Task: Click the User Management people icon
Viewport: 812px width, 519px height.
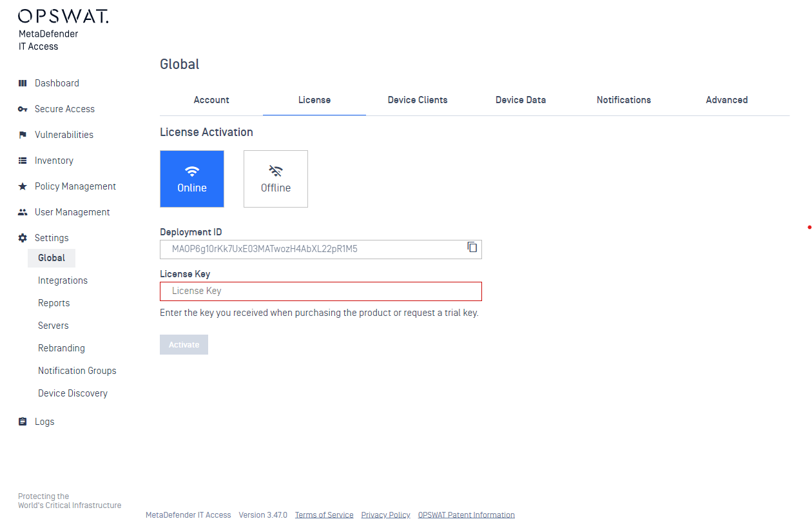Action: tap(23, 212)
